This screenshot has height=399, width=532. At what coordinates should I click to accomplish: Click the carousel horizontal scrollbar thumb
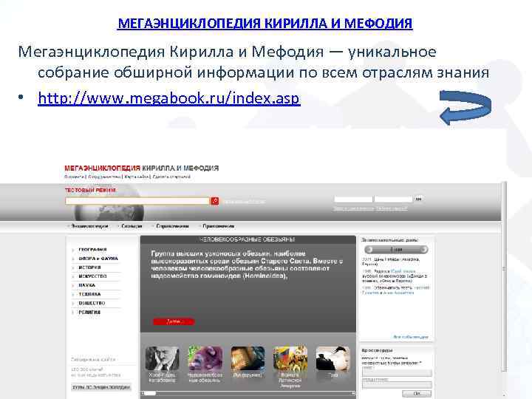[151, 393]
